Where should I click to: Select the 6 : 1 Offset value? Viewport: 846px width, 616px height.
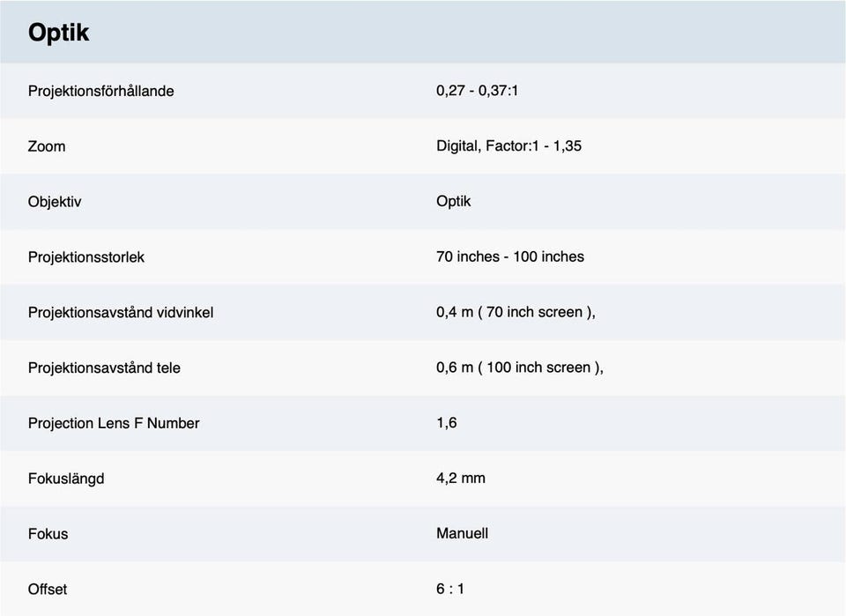point(449,589)
